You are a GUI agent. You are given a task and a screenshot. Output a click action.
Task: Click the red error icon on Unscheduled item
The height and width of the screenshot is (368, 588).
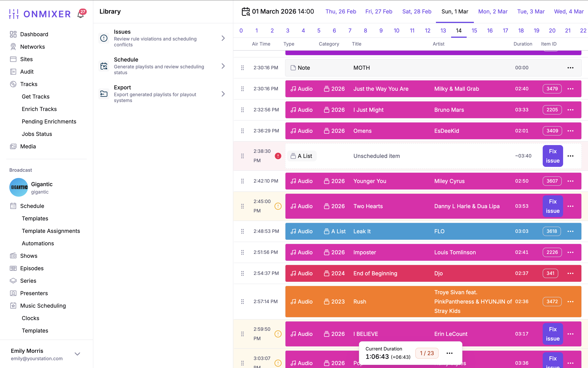[x=278, y=156]
